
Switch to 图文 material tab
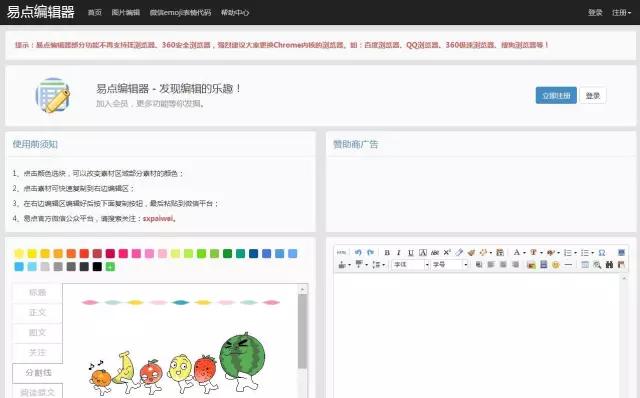pyautogui.click(x=38, y=333)
